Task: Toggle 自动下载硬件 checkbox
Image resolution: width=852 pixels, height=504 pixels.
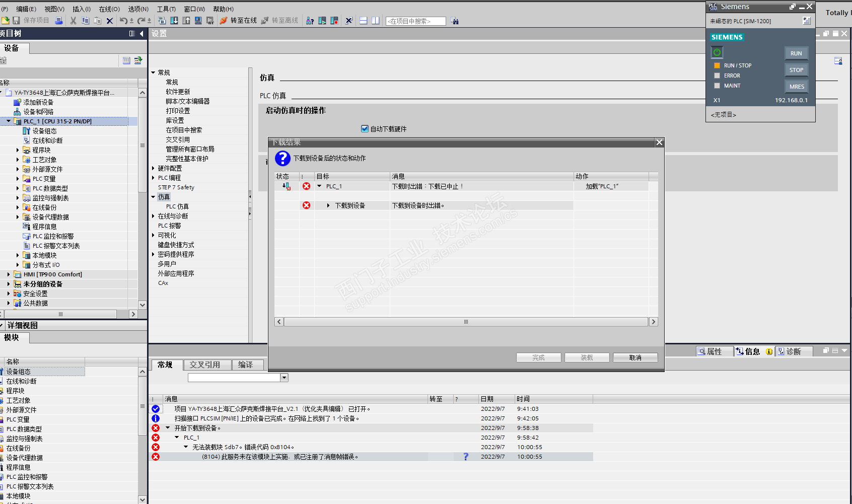Action: (365, 129)
